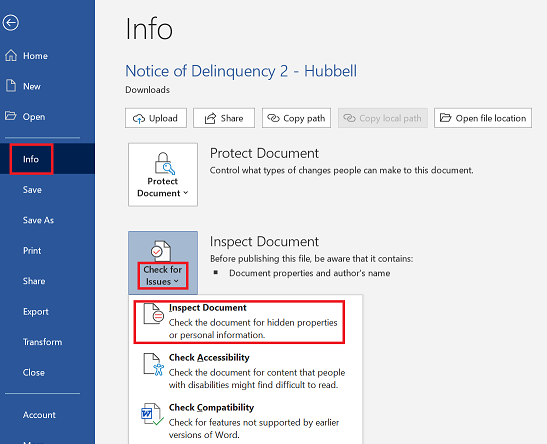Click the Open folder icon
547x444 pixels.
10,116
